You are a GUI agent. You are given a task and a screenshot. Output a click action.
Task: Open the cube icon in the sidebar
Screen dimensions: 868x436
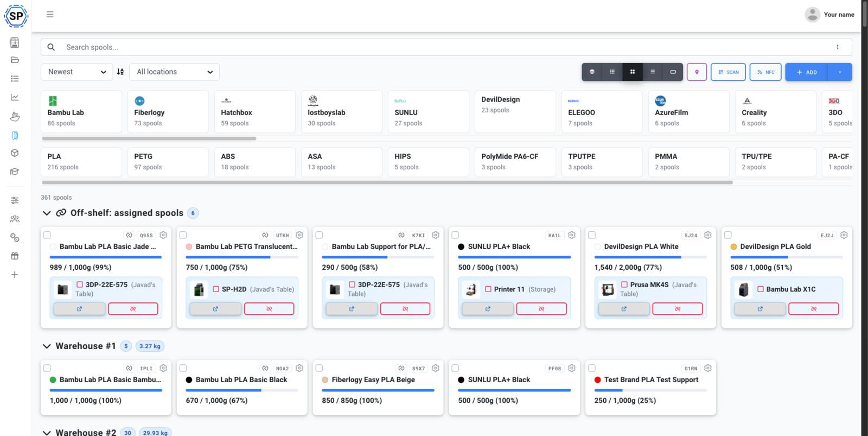point(15,153)
